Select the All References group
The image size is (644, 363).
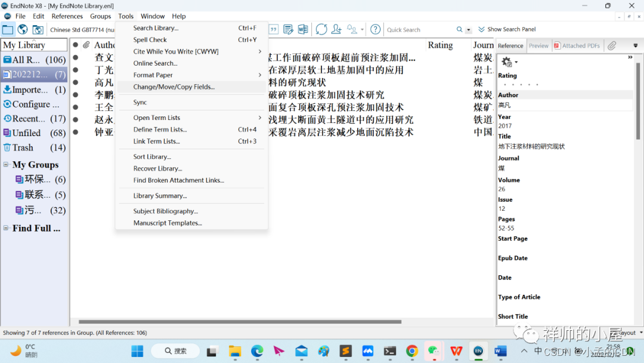35,60
